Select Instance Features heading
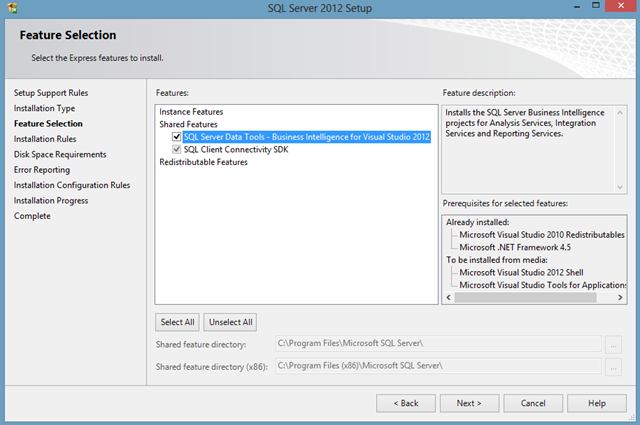 (x=191, y=112)
